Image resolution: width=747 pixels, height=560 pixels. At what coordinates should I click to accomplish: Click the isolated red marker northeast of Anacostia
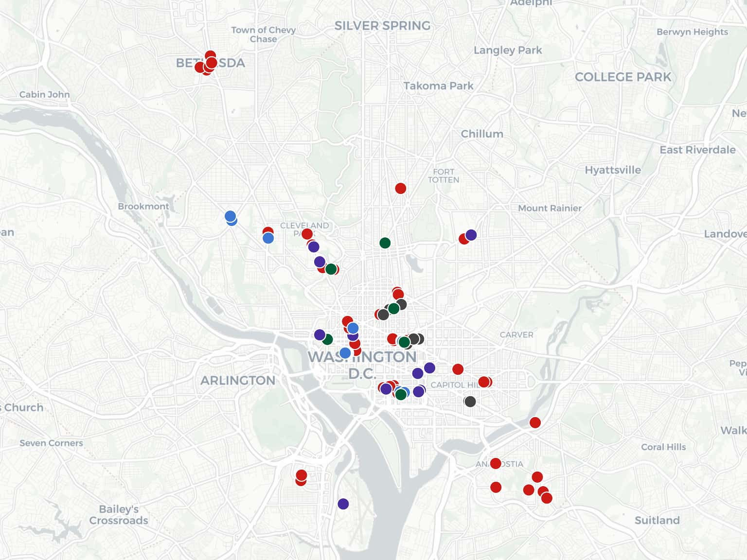click(535, 422)
